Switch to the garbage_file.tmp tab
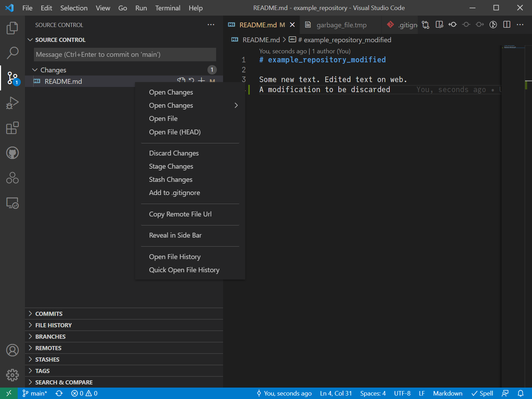This screenshot has height=399, width=532. coord(341,25)
